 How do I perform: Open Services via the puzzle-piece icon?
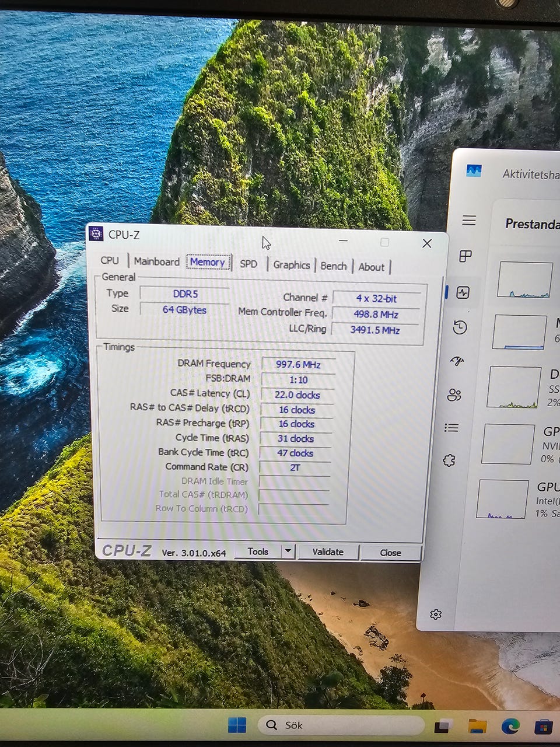click(x=449, y=460)
